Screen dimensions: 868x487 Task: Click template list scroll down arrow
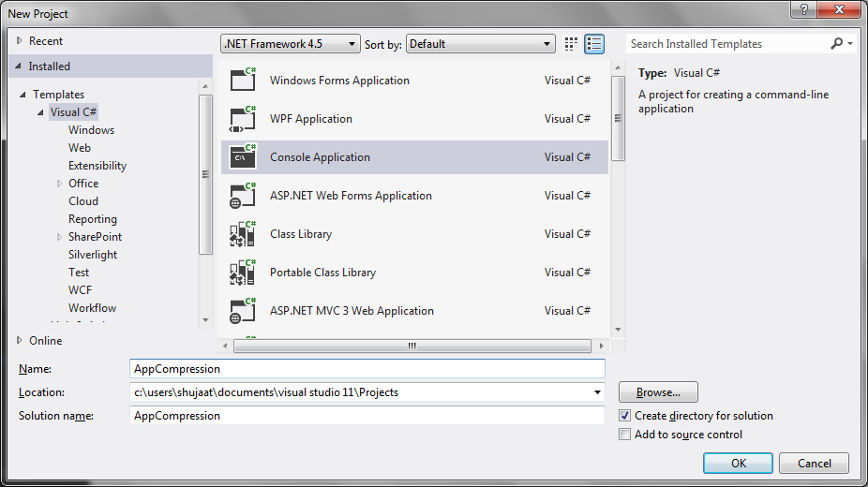click(x=618, y=330)
